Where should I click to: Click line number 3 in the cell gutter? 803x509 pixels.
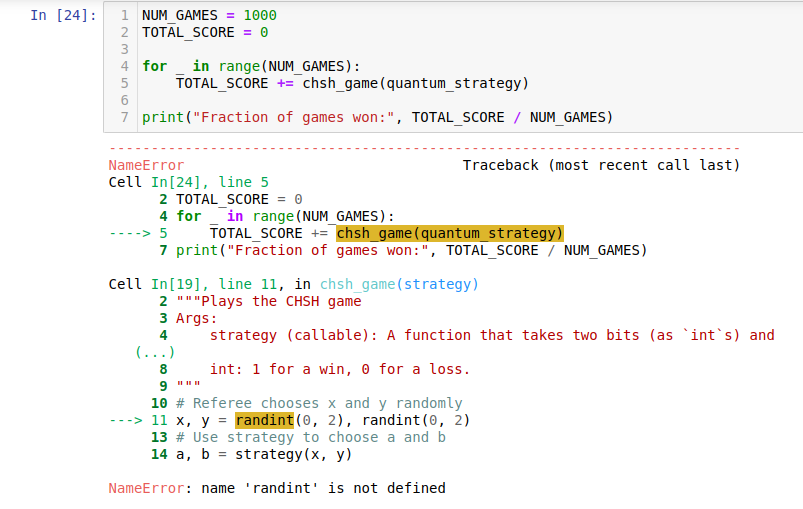click(x=124, y=49)
